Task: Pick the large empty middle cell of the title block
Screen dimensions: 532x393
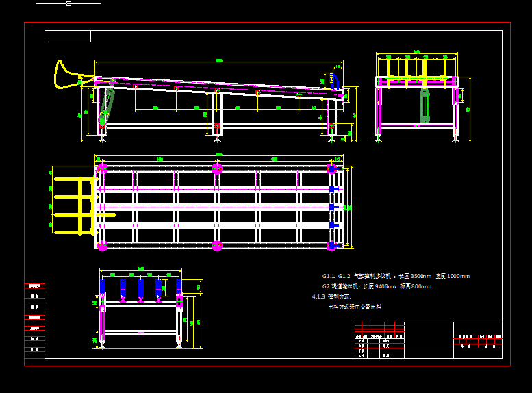Action: 429,335
